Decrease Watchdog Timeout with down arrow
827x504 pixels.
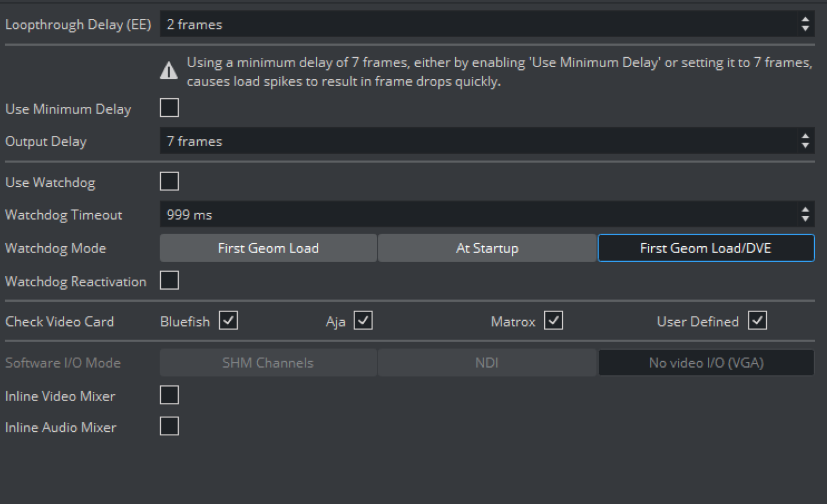tap(805, 219)
